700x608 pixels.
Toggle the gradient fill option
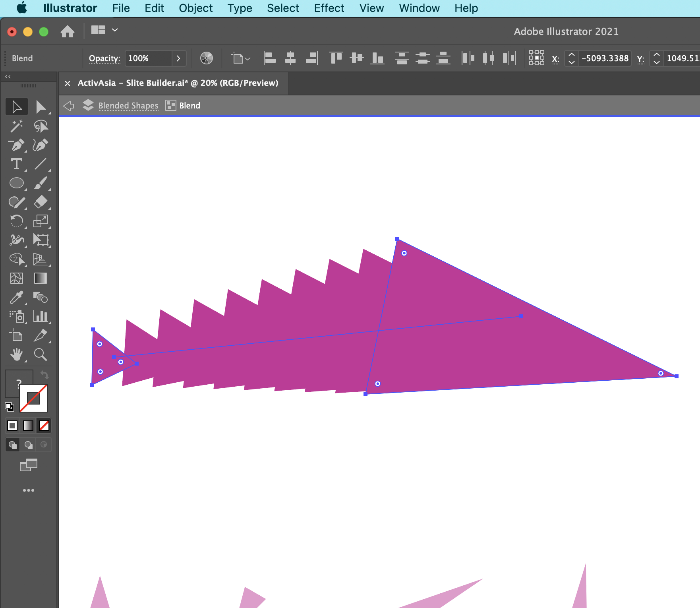[x=28, y=426]
